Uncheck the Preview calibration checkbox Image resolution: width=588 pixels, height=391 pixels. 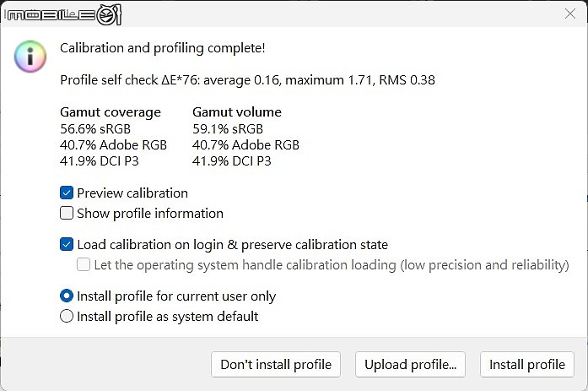[x=67, y=193]
